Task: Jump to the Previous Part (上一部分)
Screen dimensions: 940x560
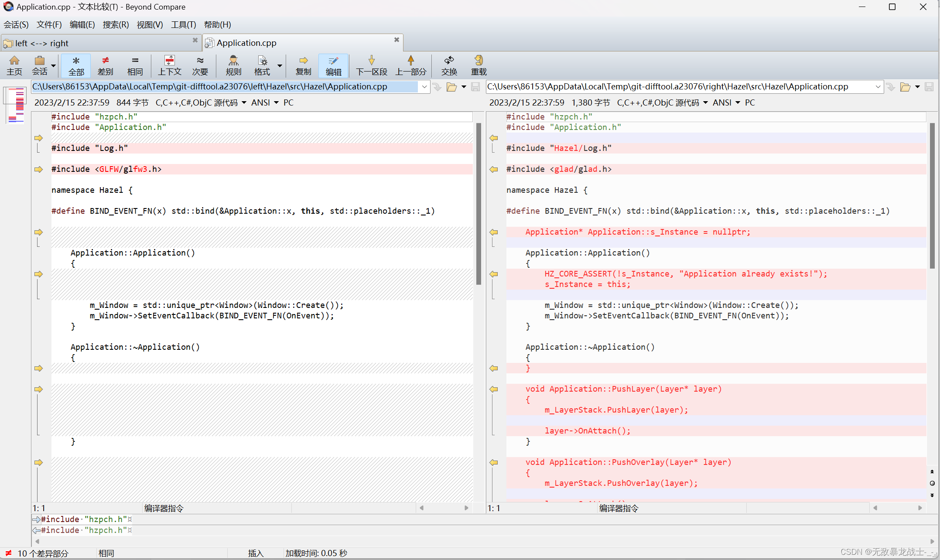Action: [410, 65]
